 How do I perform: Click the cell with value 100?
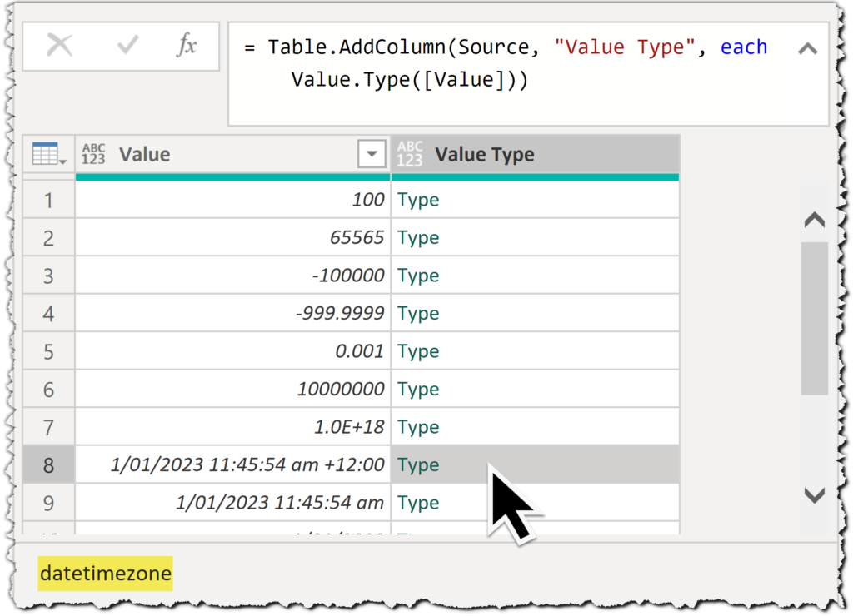click(233, 200)
